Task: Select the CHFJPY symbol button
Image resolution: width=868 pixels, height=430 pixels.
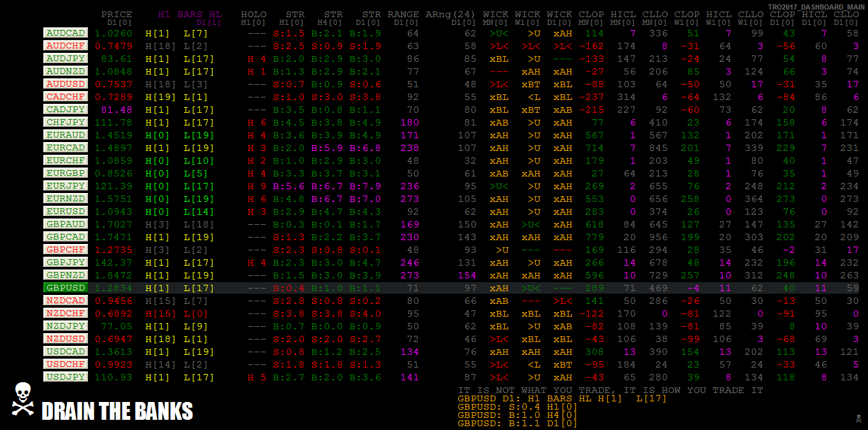Action: tap(66, 122)
